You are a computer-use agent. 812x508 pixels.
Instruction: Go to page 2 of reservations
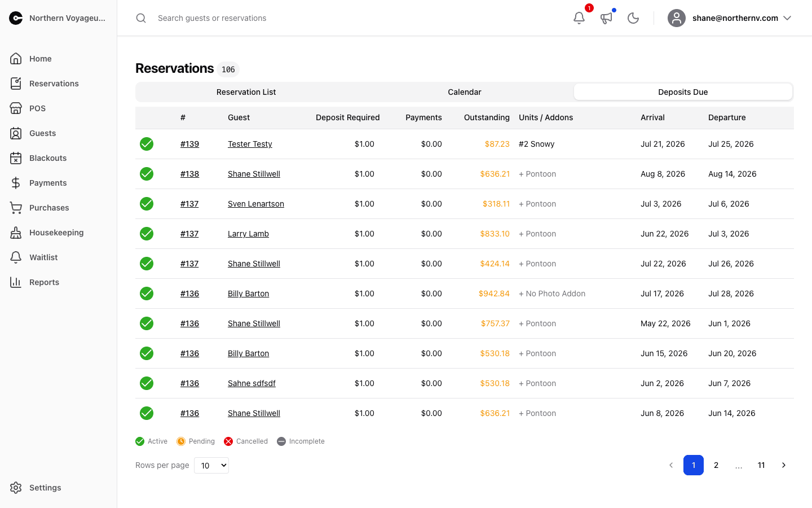(716, 465)
